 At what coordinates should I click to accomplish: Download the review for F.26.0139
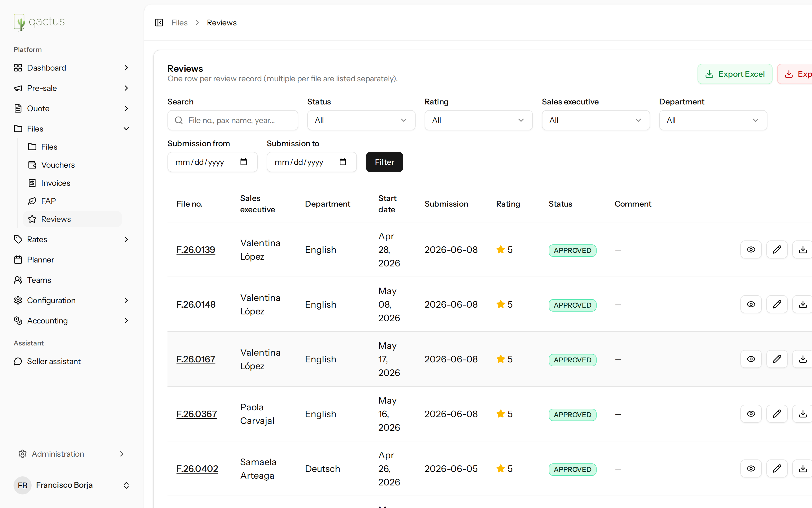(803, 250)
